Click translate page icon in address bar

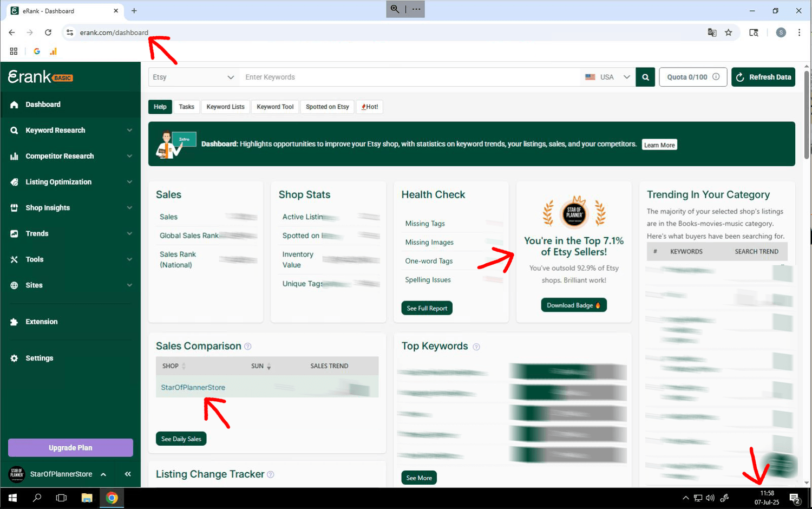click(x=712, y=32)
